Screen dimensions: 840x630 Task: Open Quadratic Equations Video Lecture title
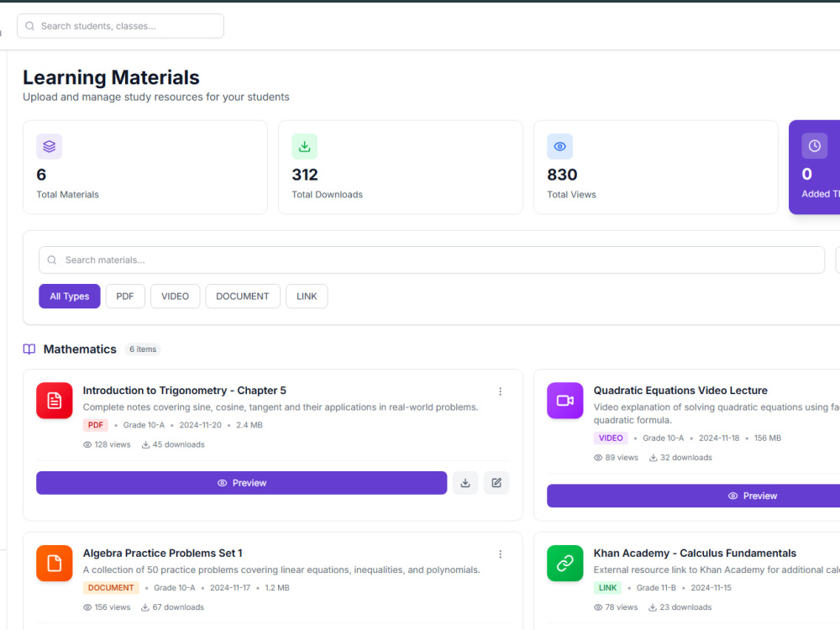click(680, 391)
